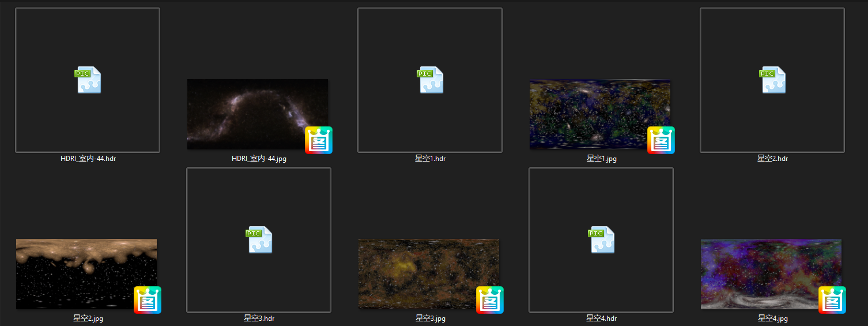Open the 星空2.jpg brown cloud thumbnail

(x=86, y=274)
